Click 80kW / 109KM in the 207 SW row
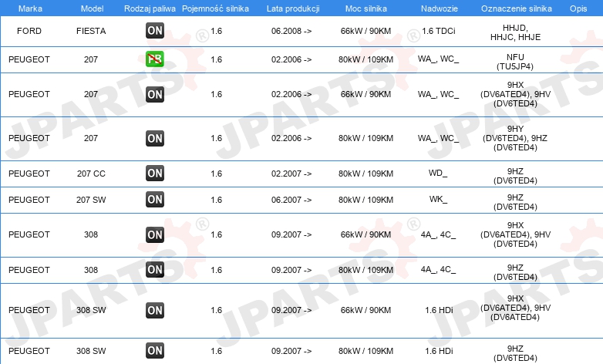 point(366,200)
